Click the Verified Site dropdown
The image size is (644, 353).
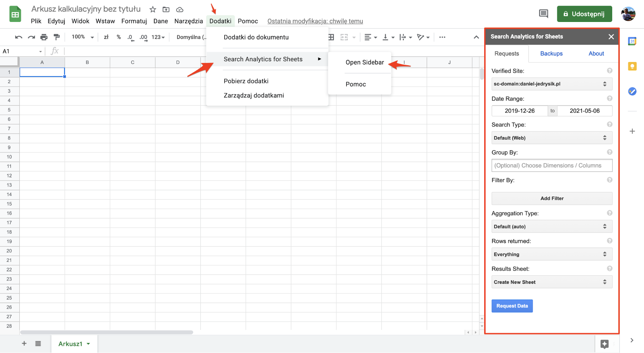(x=549, y=83)
